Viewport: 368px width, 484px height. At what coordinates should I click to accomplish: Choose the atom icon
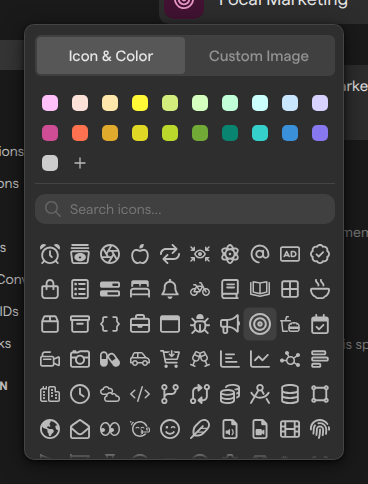coord(230,254)
